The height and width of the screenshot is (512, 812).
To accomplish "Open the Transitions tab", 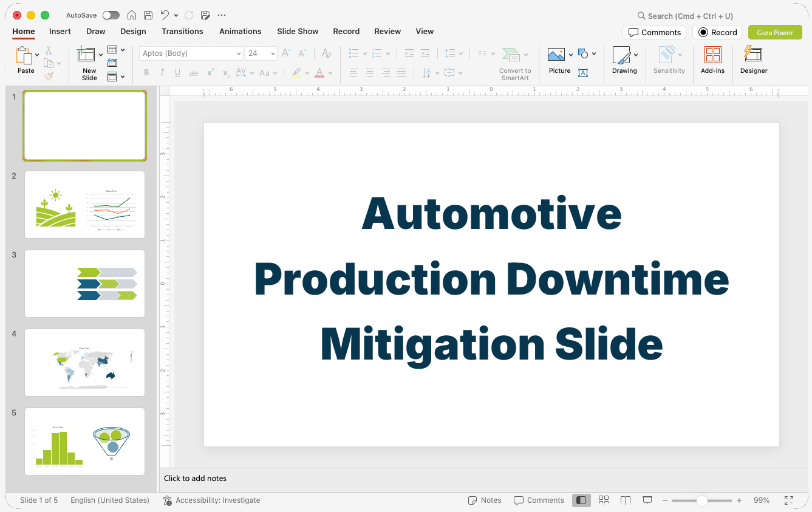I will [x=182, y=31].
